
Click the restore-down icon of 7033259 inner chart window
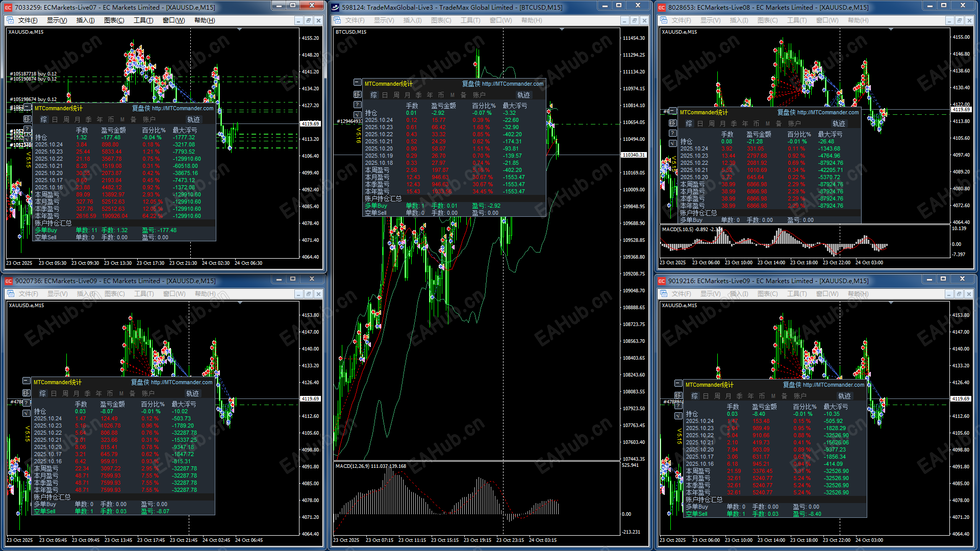pyautogui.click(x=308, y=20)
